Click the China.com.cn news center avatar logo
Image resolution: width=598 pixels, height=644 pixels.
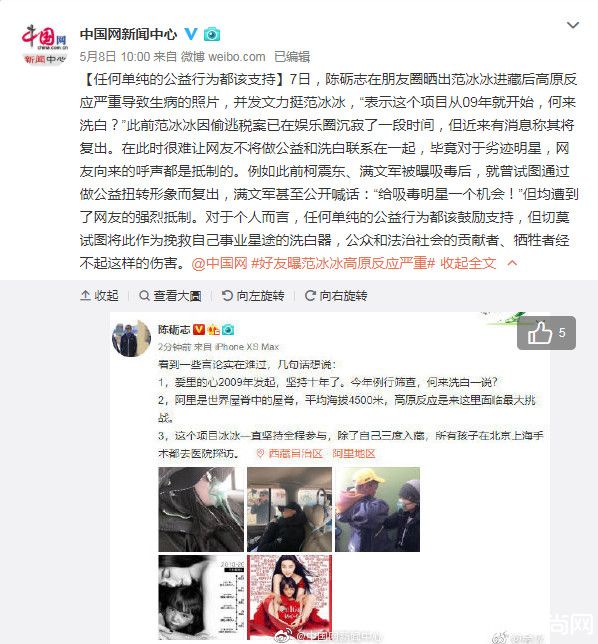pos(44,44)
